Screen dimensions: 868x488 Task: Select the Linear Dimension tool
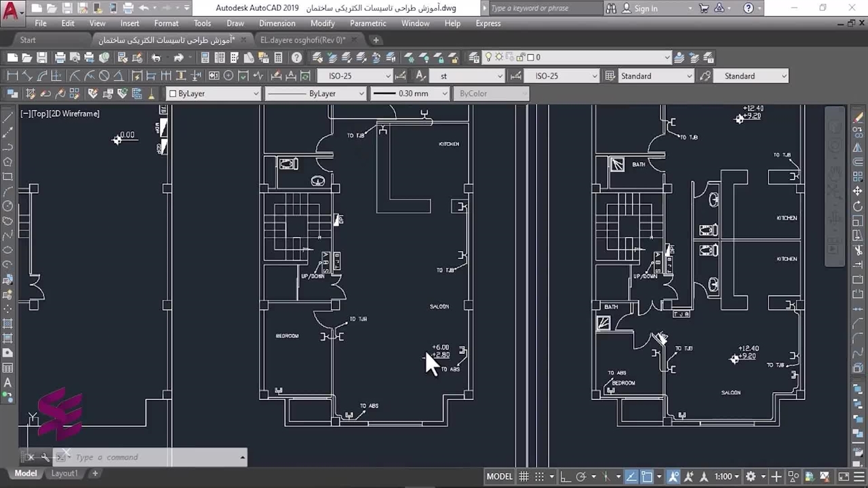tap(12, 76)
